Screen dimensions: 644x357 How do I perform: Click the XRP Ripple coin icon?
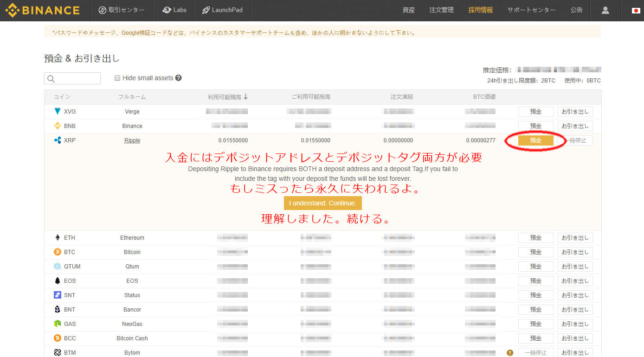(58, 140)
